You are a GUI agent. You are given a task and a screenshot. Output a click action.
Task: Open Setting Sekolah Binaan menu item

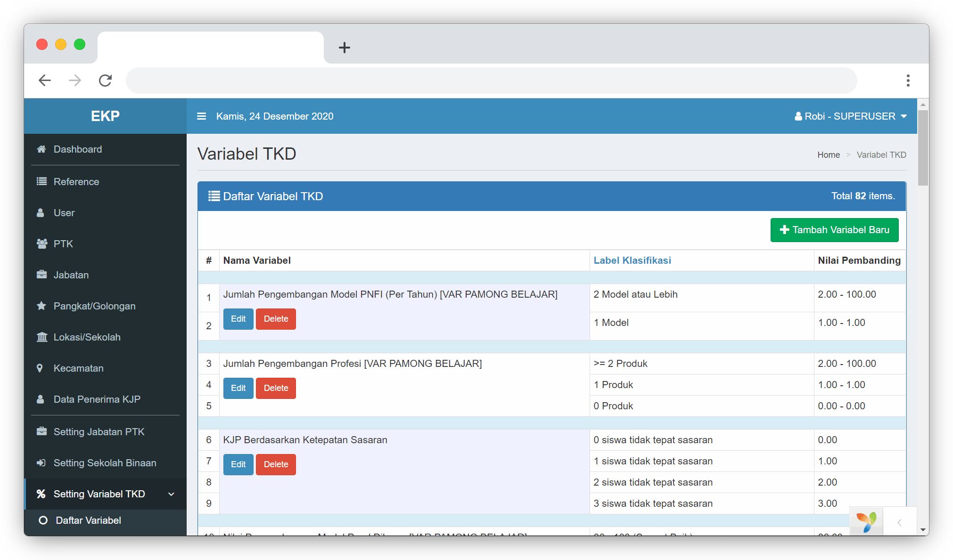click(x=106, y=463)
